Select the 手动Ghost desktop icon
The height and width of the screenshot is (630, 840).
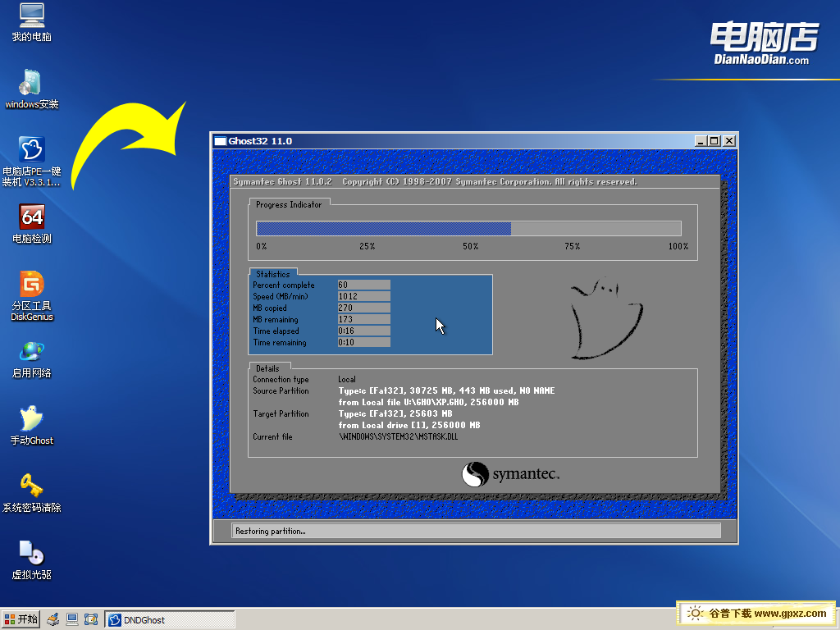(x=32, y=426)
